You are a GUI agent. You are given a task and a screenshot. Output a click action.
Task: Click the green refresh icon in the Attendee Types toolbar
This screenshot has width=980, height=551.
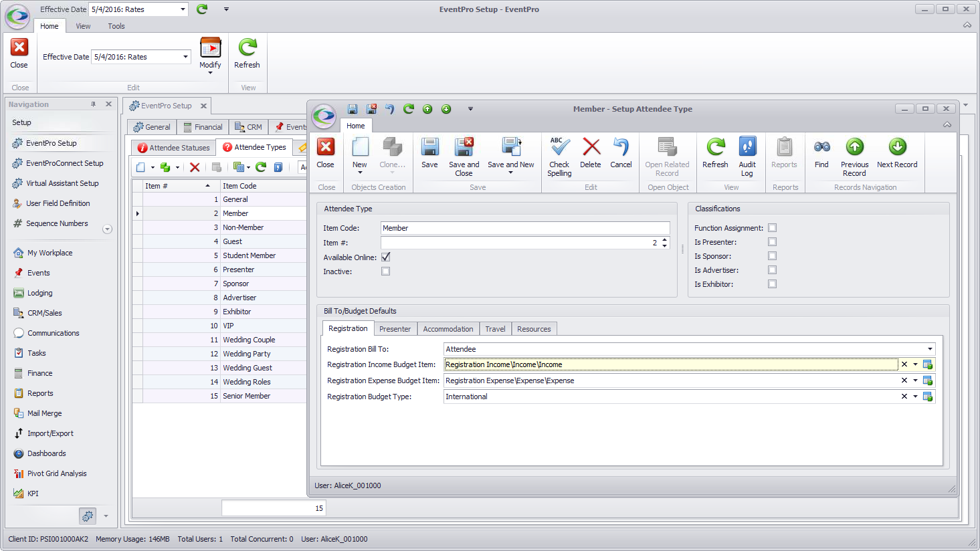[261, 167]
